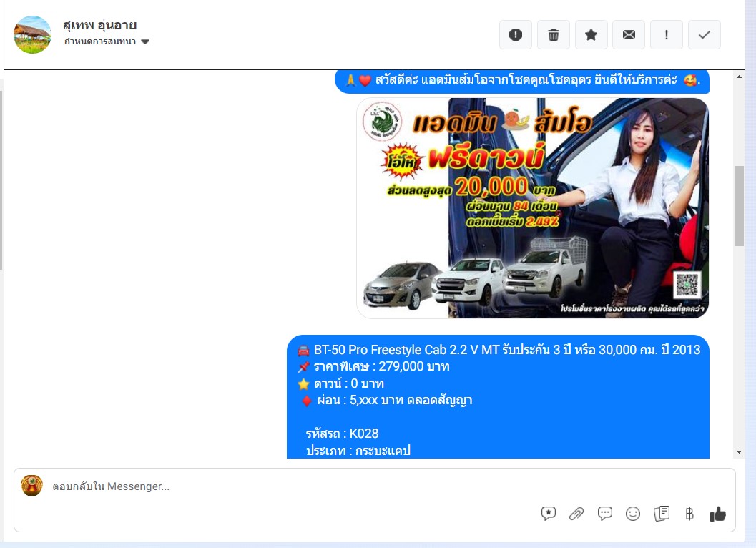Request payment with baht icon
The height and width of the screenshot is (548, 756).
[x=689, y=514]
